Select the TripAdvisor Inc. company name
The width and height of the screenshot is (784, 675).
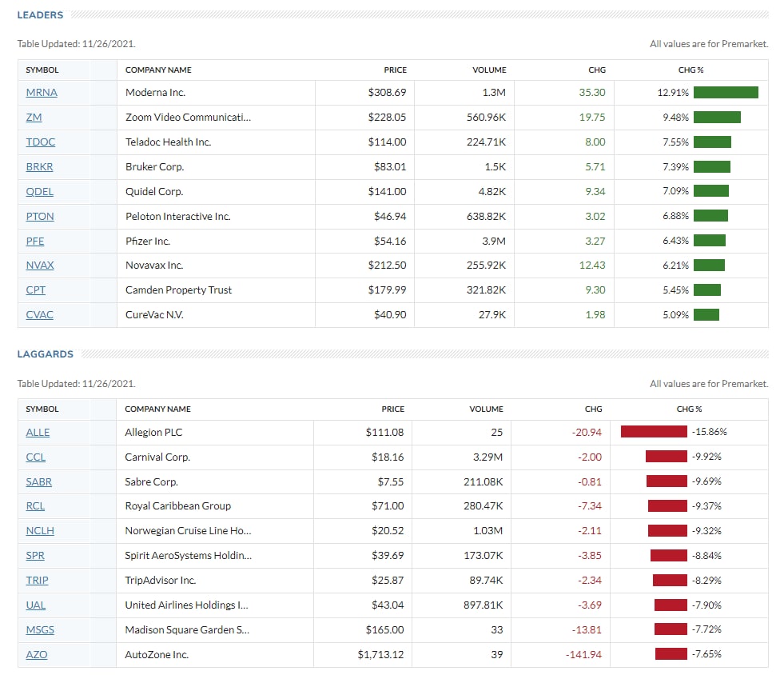(x=160, y=581)
